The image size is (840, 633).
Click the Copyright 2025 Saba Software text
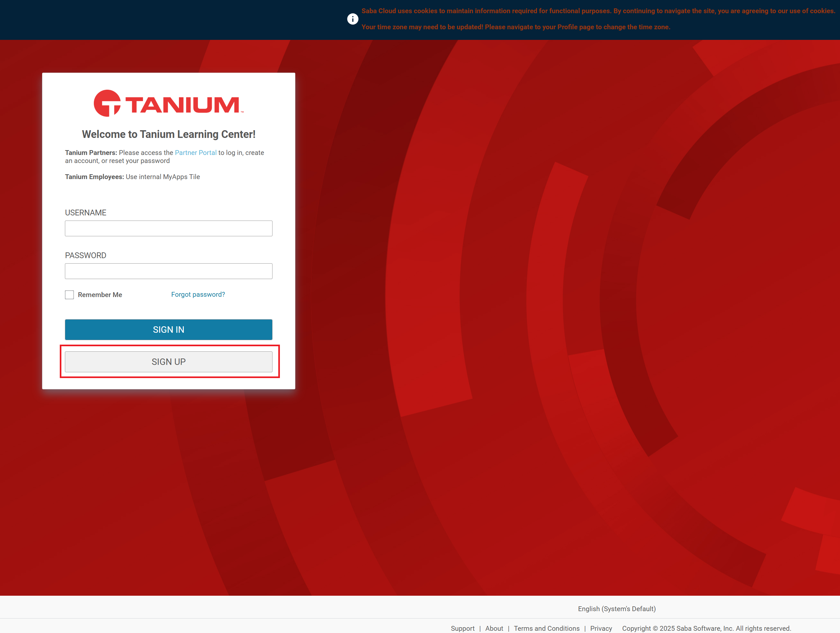click(706, 628)
